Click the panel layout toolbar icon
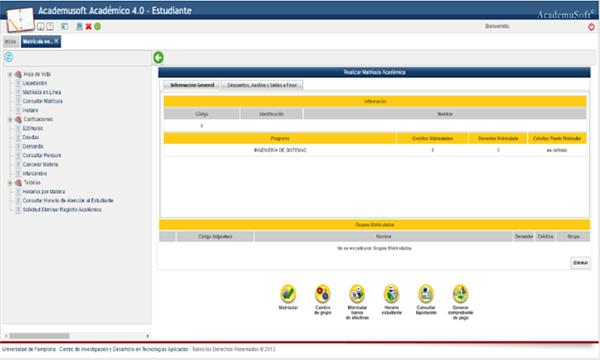 [64, 26]
